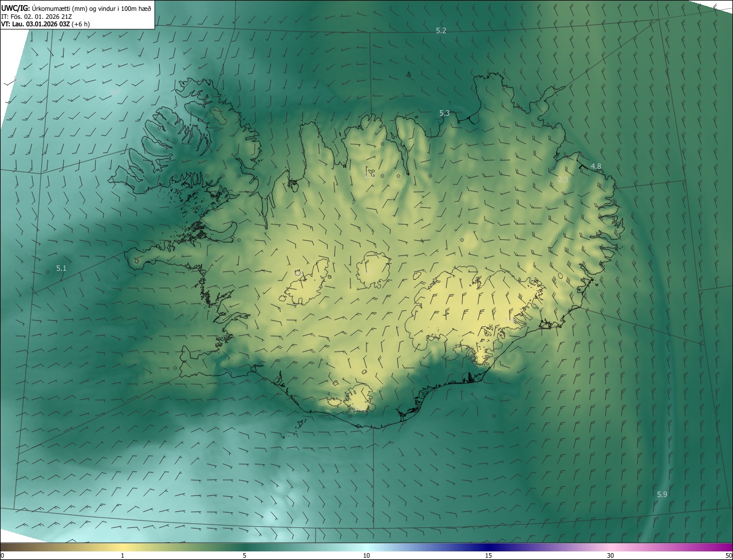Select the 10 mark on the color legend
The image size is (733, 560).
click(x=366, y=555)
